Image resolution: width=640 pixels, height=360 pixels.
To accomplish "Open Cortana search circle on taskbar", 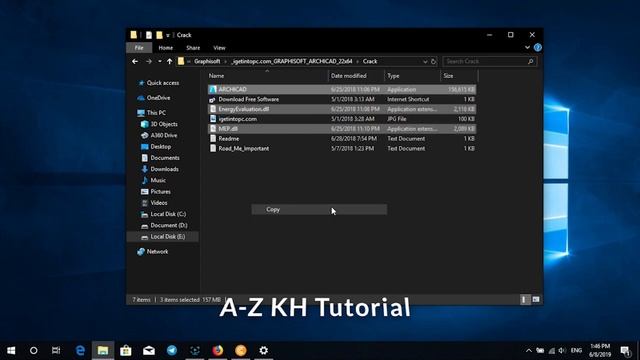I will [x=33, y=351].
